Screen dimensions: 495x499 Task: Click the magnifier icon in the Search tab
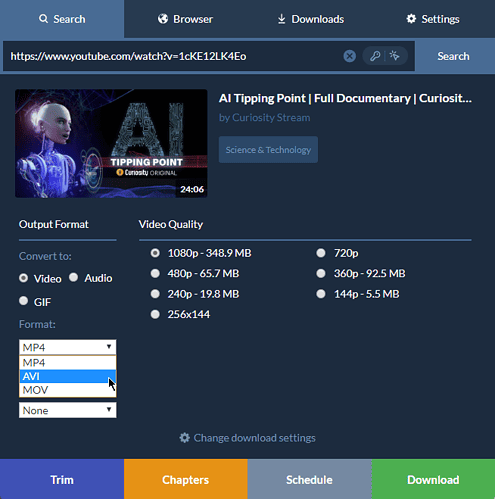point(43,19)
